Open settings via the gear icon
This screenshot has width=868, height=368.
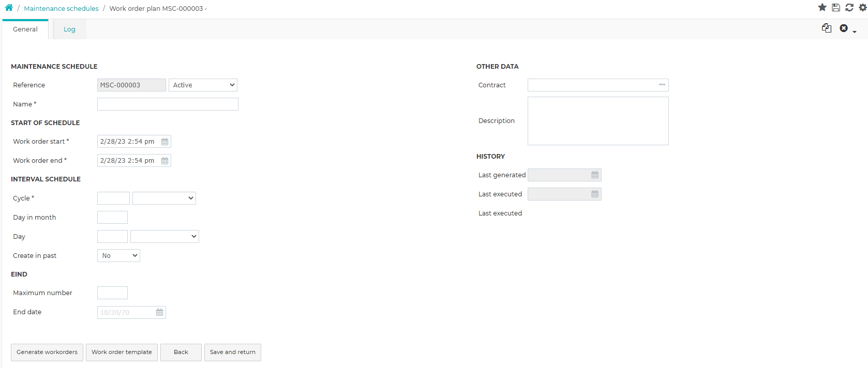tap(863, 7)
